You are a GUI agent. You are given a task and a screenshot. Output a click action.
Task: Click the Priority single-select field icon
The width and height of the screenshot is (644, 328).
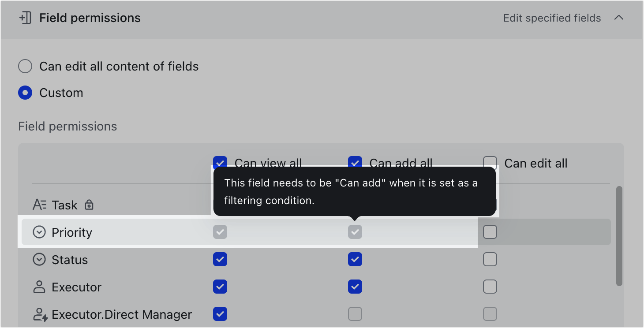click(39, 232)
